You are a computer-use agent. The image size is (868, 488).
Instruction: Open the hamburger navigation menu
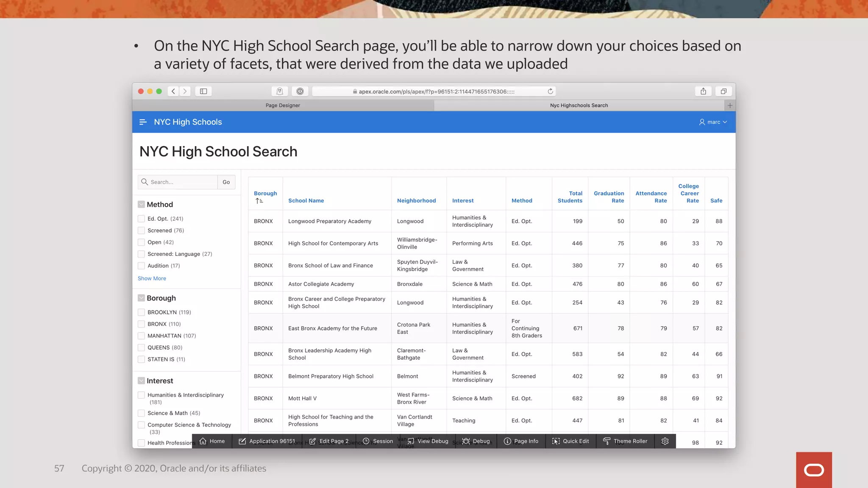coord(143,122)
